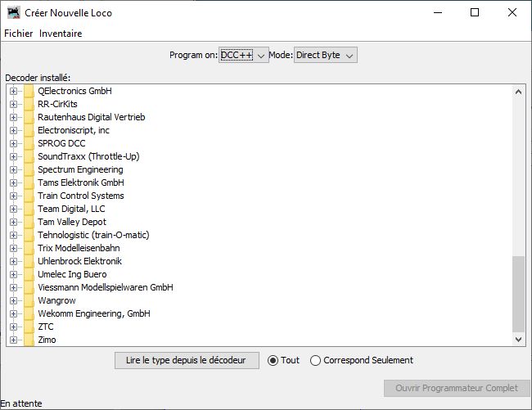Screen dimensions: 532x410
Task: Expand the Uhlenbrock Elektronik node
Action: point(13,261)
